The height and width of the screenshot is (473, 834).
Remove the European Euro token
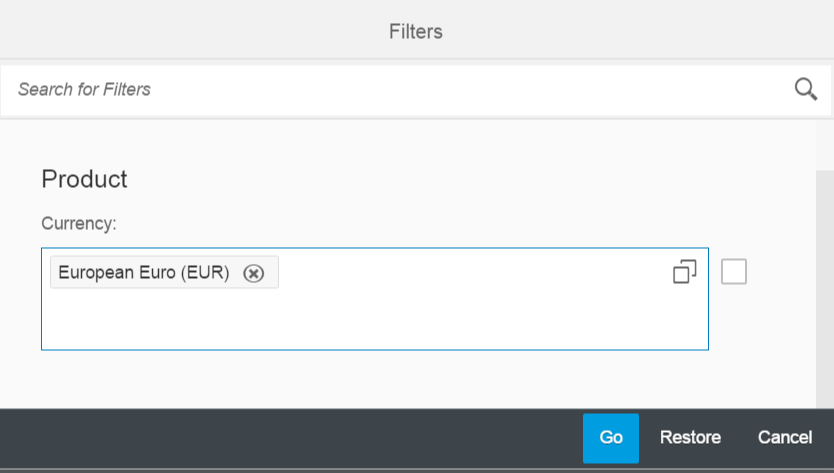[x=254, y=273]
